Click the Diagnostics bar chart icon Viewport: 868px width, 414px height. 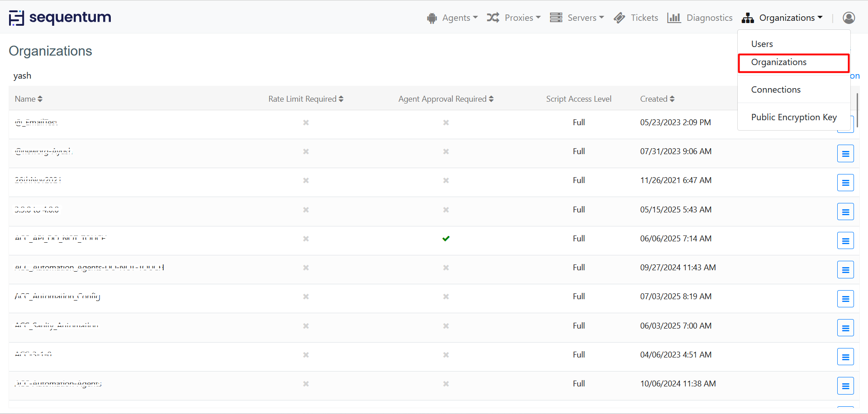(674, 18)
